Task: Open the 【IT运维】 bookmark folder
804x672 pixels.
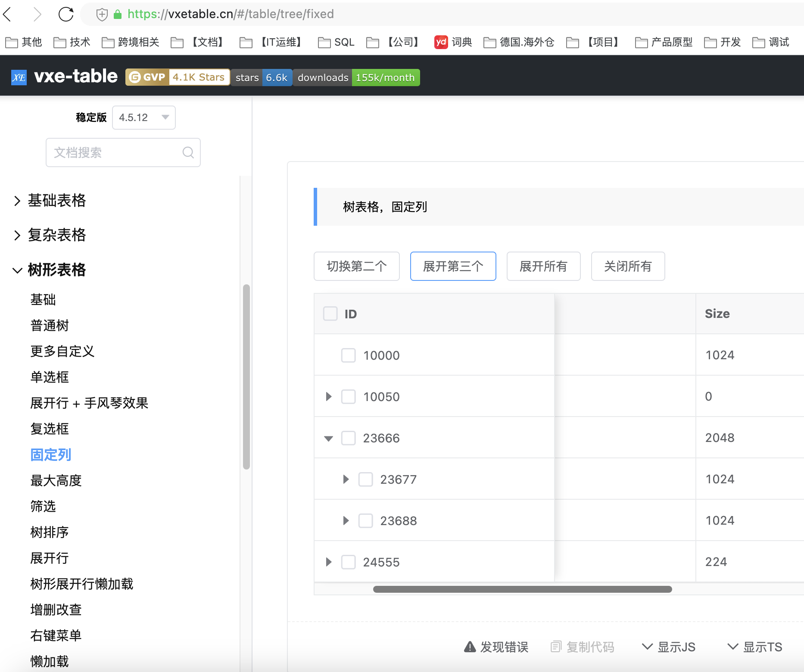Action: (x=273, y=42)
